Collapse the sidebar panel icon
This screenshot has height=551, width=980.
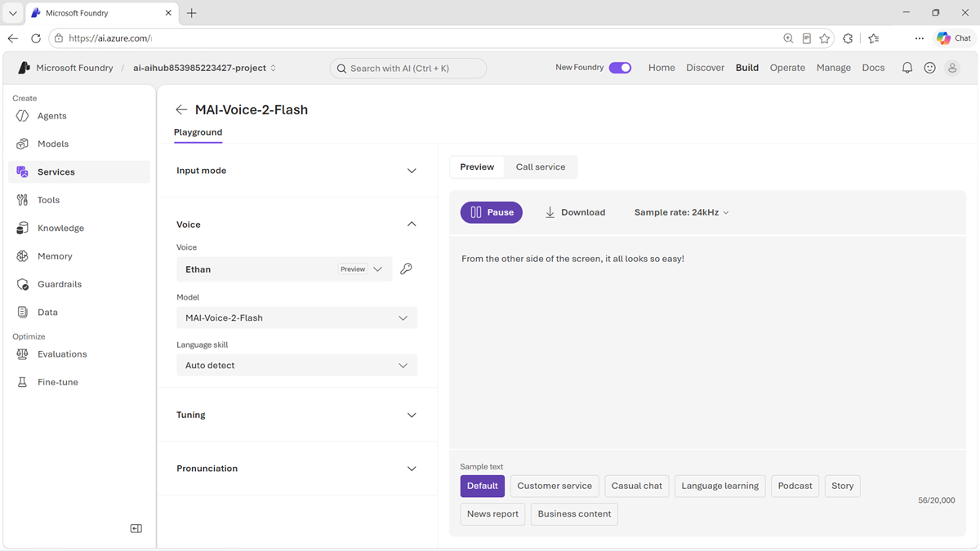click(136, 529)
